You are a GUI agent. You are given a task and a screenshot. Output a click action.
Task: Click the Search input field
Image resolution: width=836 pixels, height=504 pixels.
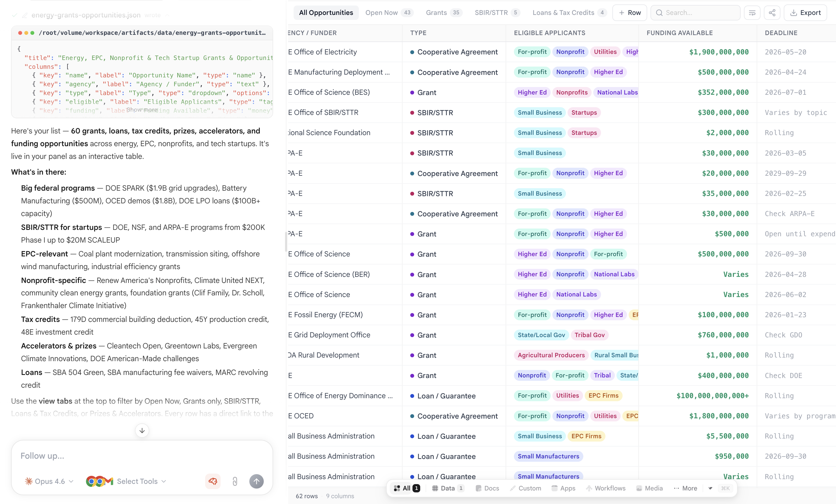point(699,13)
